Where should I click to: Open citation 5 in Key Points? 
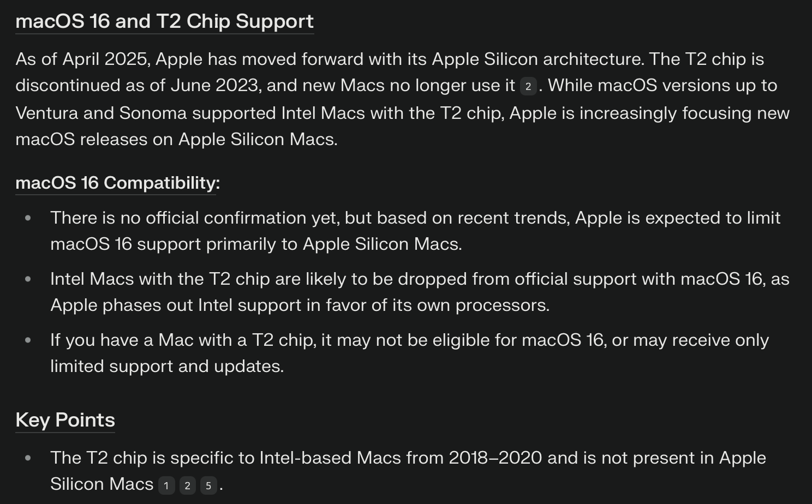208,485
